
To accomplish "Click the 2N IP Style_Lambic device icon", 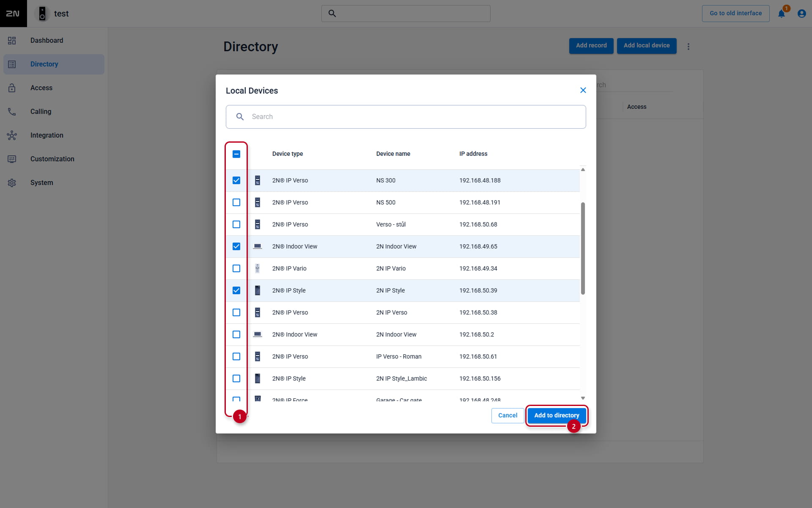I will click(x=257, y=378).
